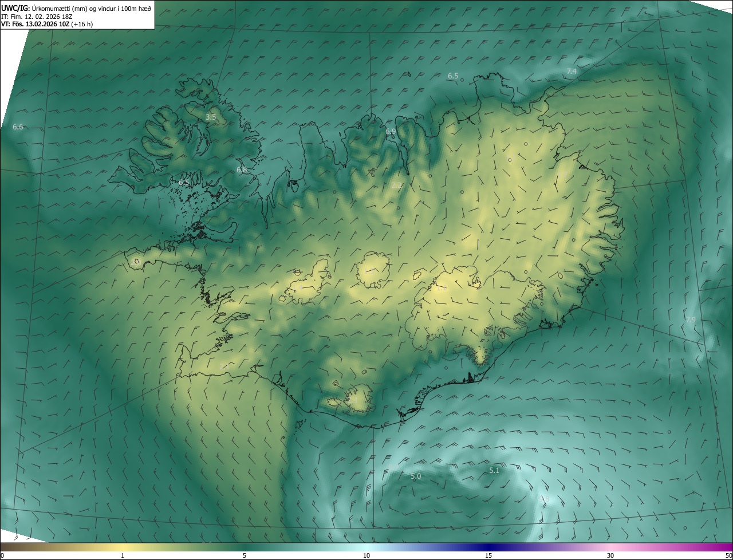733x560 pixels.
Task: Click the 6.8 value label
Action: coord(242,169)
